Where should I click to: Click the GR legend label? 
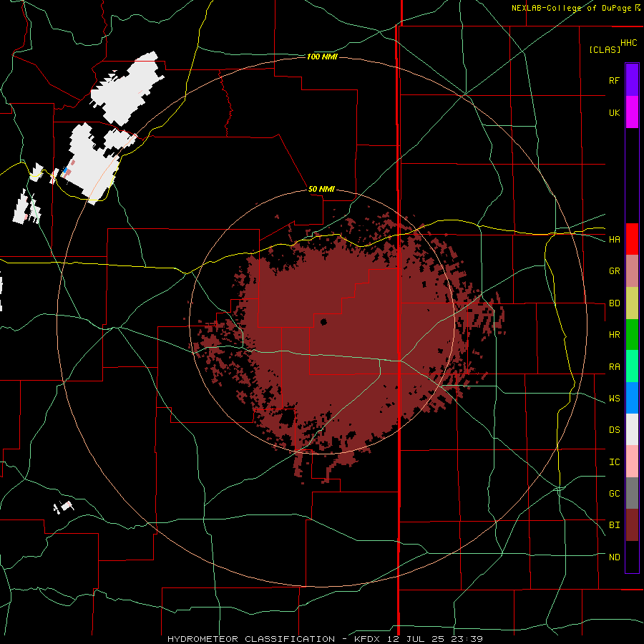tap(614, 271)
